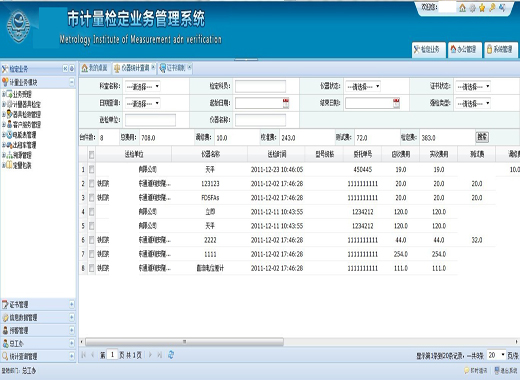Screen dimensions: 520x380
Task: Close the 仪器统计查询 tab
Action: point(153,67)
